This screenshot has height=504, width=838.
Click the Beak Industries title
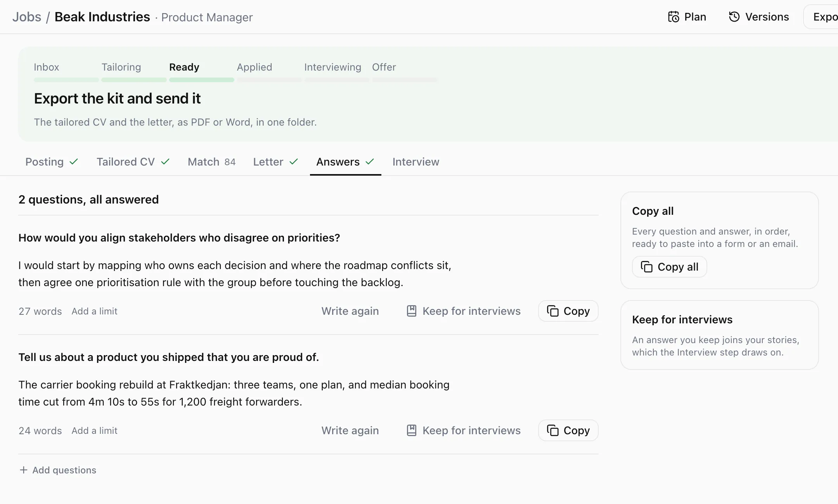[x=102, y=17]
